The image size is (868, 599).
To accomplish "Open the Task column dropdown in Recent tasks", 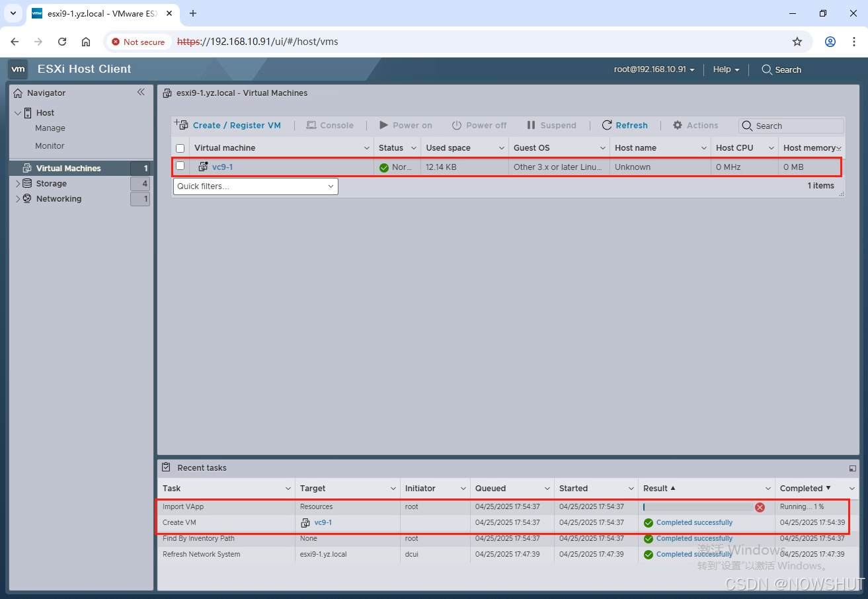I will (288, 489).
